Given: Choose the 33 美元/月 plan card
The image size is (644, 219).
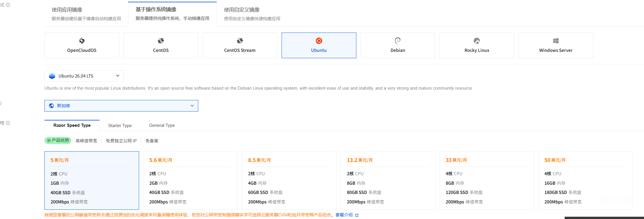Looking at the screenshot, I should coord(487,180).
